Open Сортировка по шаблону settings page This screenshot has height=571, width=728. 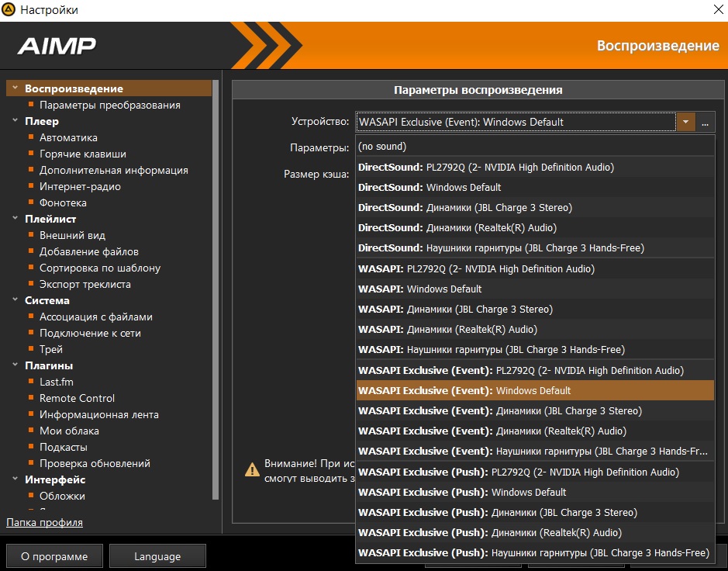(x=100, y=268)
